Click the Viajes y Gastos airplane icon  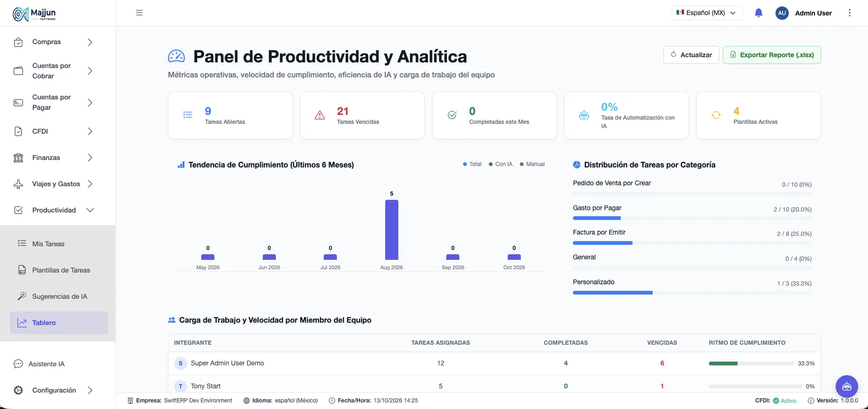point(18,184)
